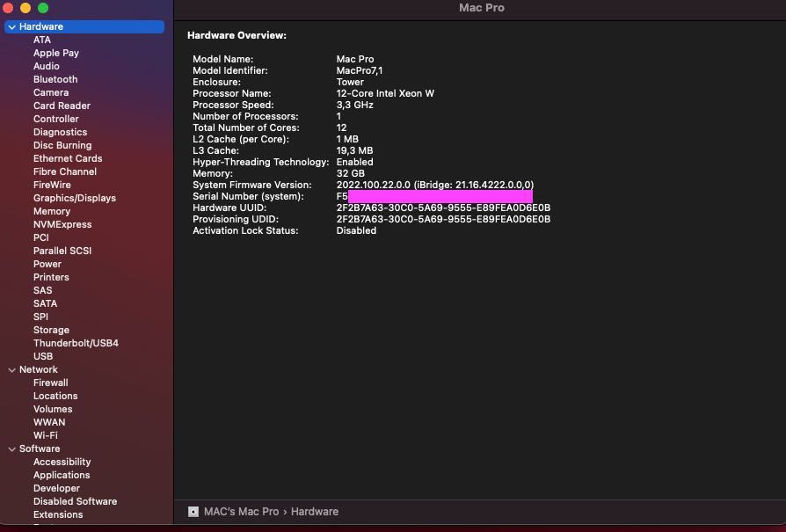Click the computer icon in path bar
The height and width of the screenshot is (532, 786).
[193, 512]
